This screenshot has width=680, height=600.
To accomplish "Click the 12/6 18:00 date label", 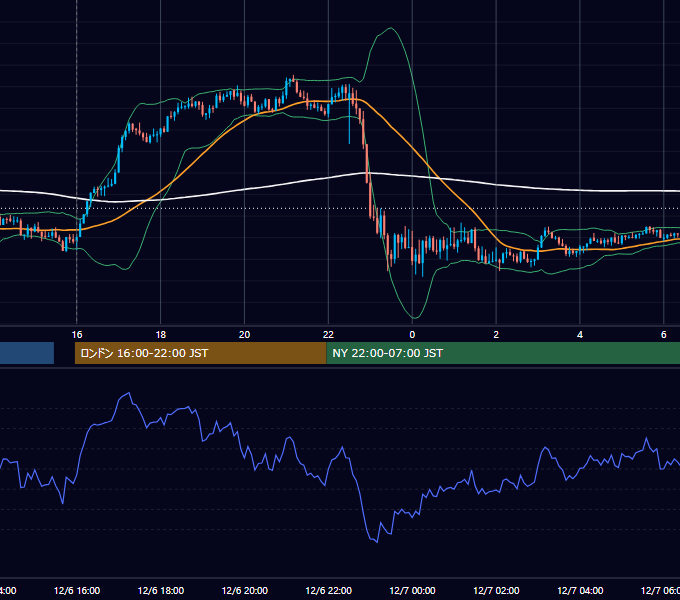I will pos(161,590).
